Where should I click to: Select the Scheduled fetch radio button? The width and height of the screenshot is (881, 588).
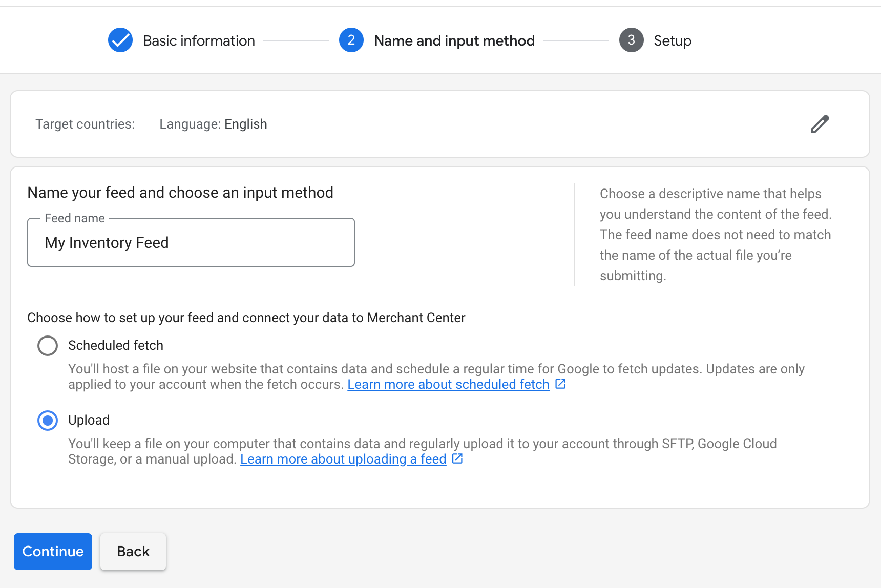48,346
